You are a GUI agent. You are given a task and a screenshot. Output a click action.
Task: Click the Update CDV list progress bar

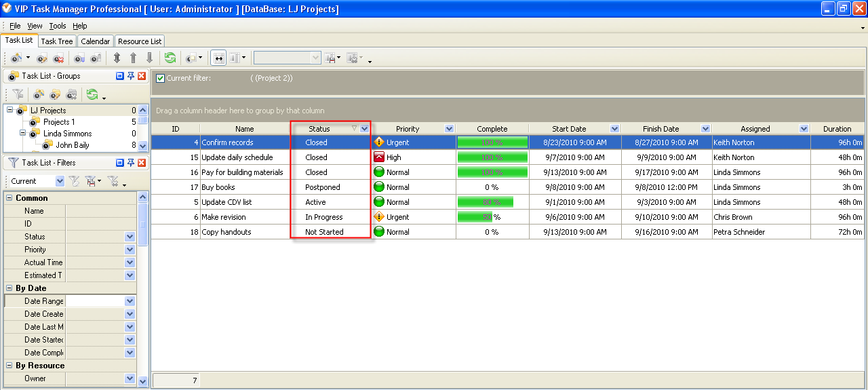pyautogui.click(x=486, y=202)
